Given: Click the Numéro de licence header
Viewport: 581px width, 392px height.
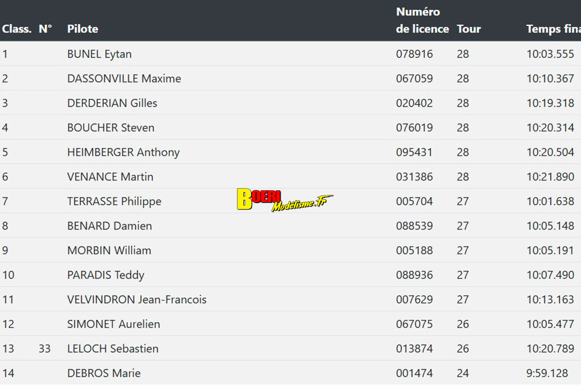Looking at the screenshot, I should (x=422, y=21).
